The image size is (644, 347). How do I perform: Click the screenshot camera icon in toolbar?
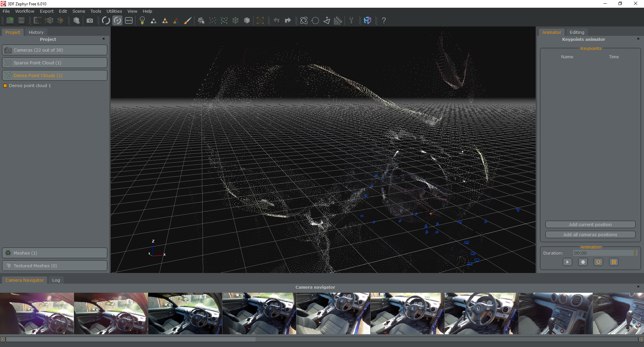coord(90,21)
